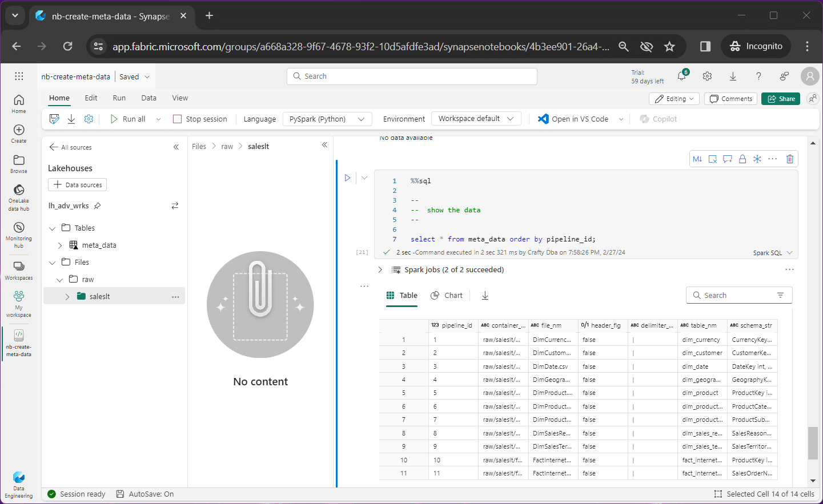
Task: Delete the cell with the trash icon
Action: point(790,159)
